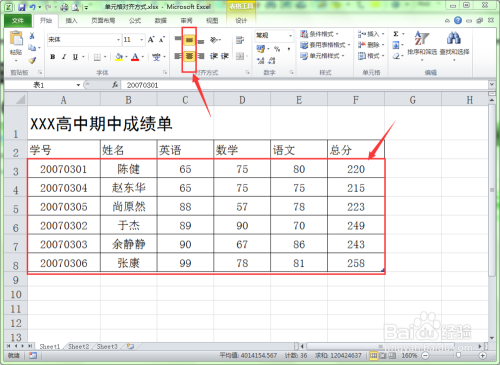This screenshot has height=365, width=500.
Task: Click the Decrease Indent icon
Action: [214, 56]
